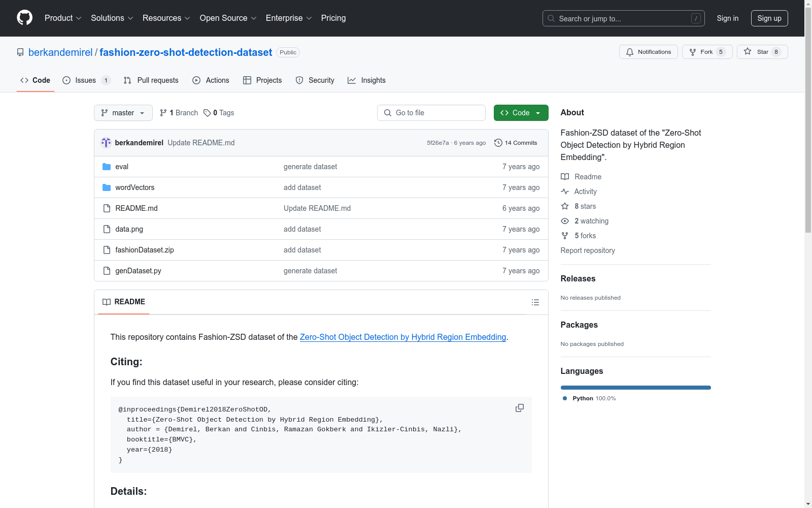Image resolution: width=812 pixels, height=508 pixels.
Task: Click the Python 100.0% language link
Action: tap(589, 398)
